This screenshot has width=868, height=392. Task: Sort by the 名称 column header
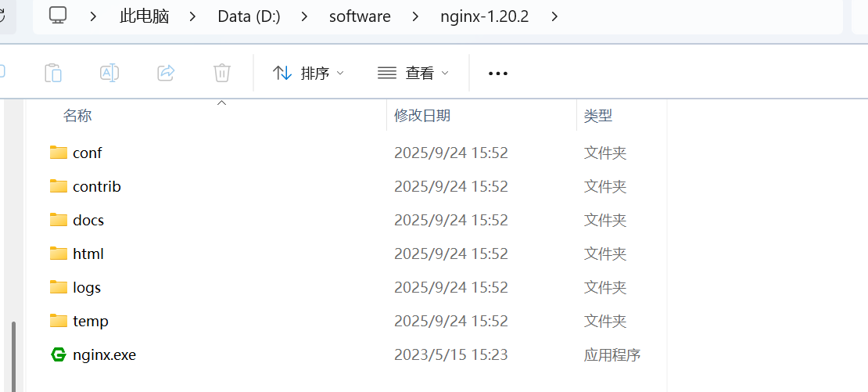coord(77,116)
